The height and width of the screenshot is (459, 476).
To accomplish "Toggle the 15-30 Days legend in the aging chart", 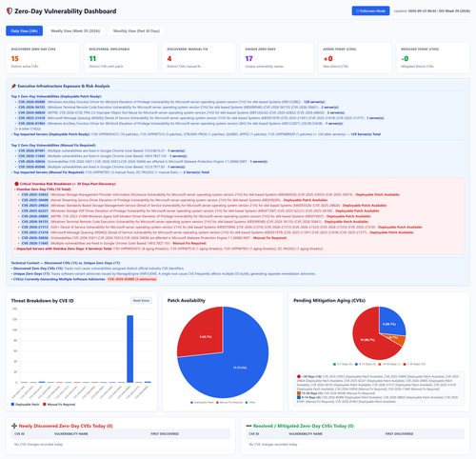I will (389, 364).
